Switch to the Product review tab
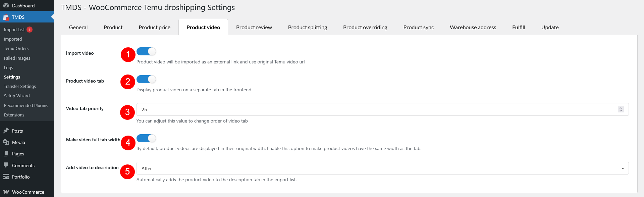644x197 pixels. pos(254,27)
